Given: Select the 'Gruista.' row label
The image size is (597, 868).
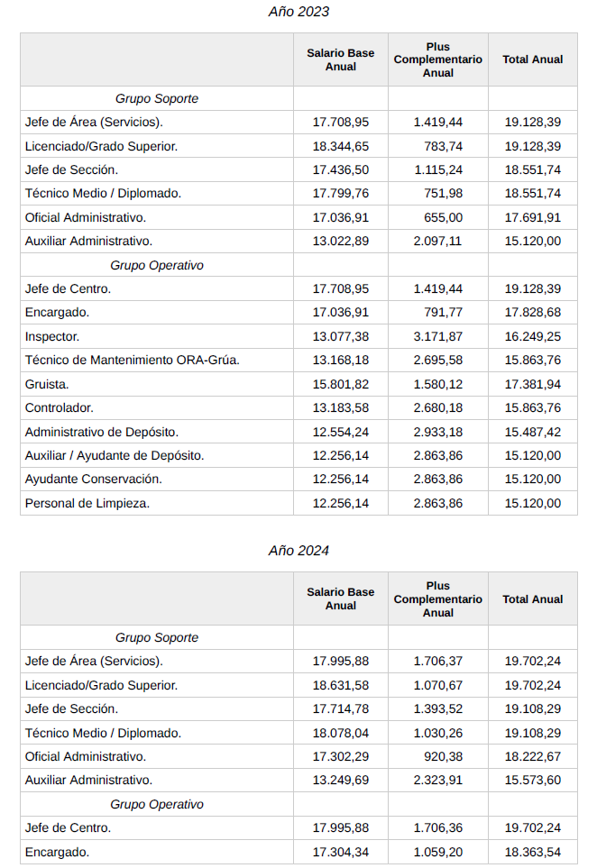Looking at the screenshot, I should point(47,384).
